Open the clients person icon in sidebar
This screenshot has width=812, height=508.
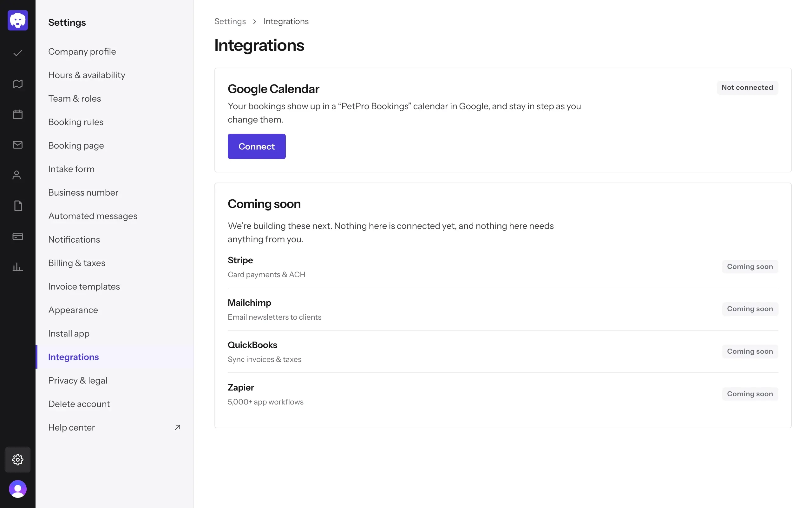(17, 175)
